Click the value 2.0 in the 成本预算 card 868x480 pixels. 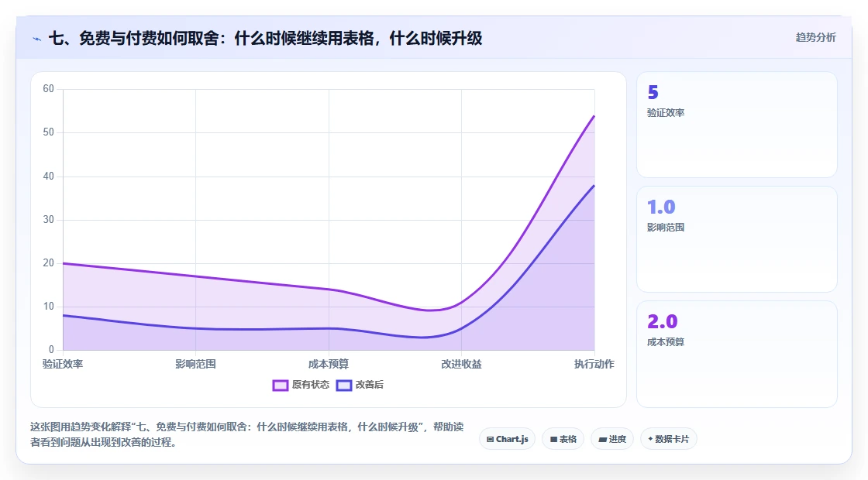(662, 321)
